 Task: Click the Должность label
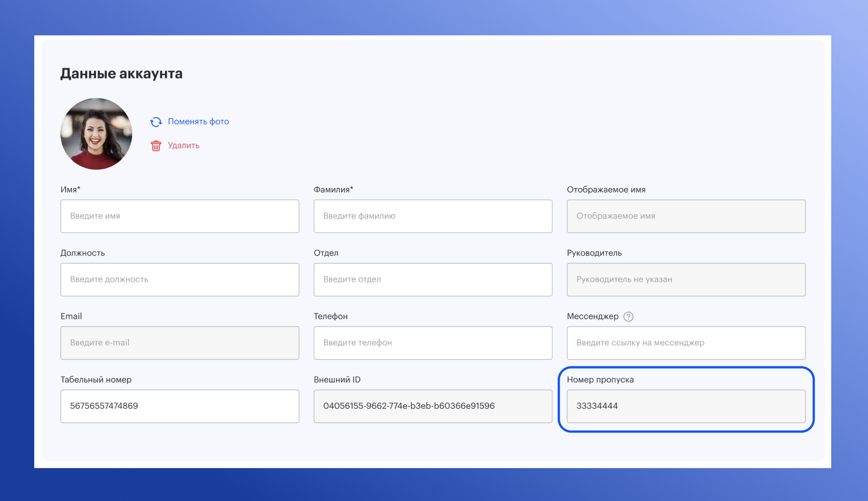tap(83, 253)
